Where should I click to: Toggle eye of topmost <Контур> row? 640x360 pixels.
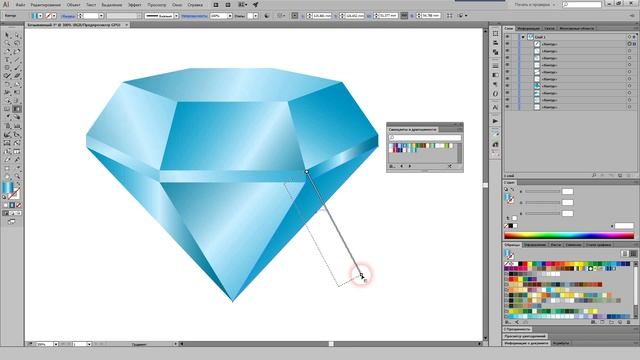tap(508, 44)
